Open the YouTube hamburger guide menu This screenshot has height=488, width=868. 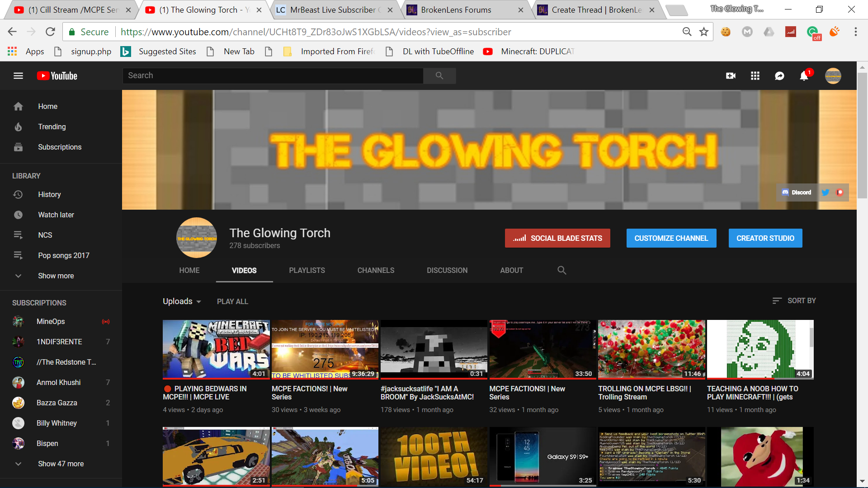coord(18,76)
